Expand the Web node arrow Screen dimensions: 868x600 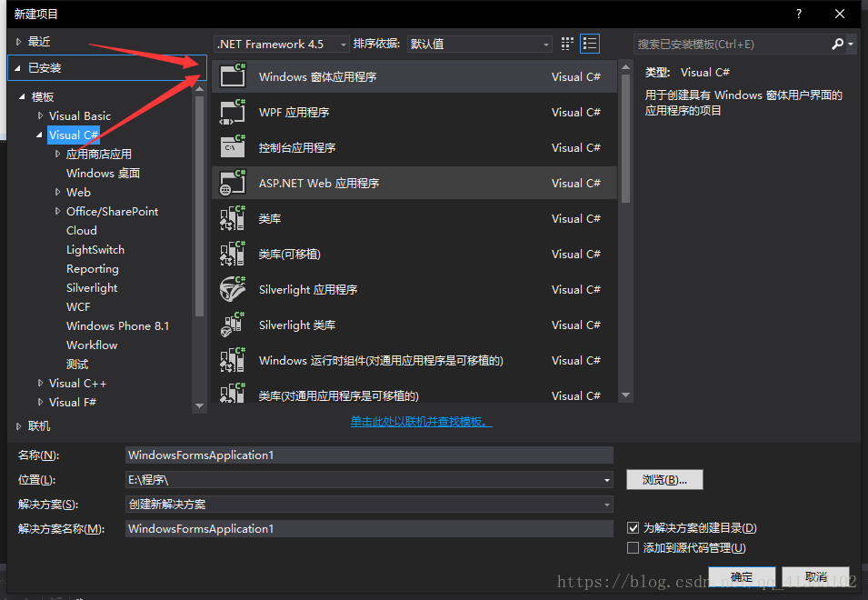tap(57, 192)
